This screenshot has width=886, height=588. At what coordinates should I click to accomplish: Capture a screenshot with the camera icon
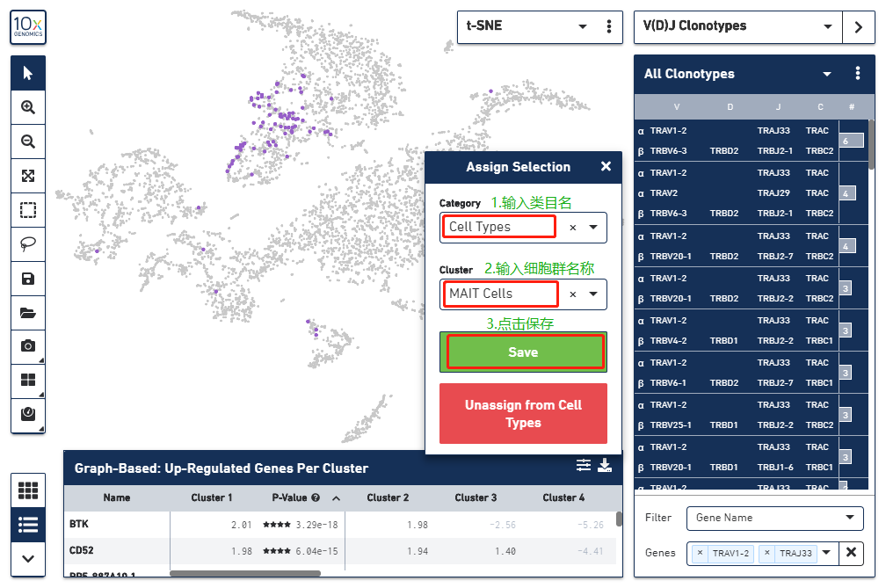[27, 346]
